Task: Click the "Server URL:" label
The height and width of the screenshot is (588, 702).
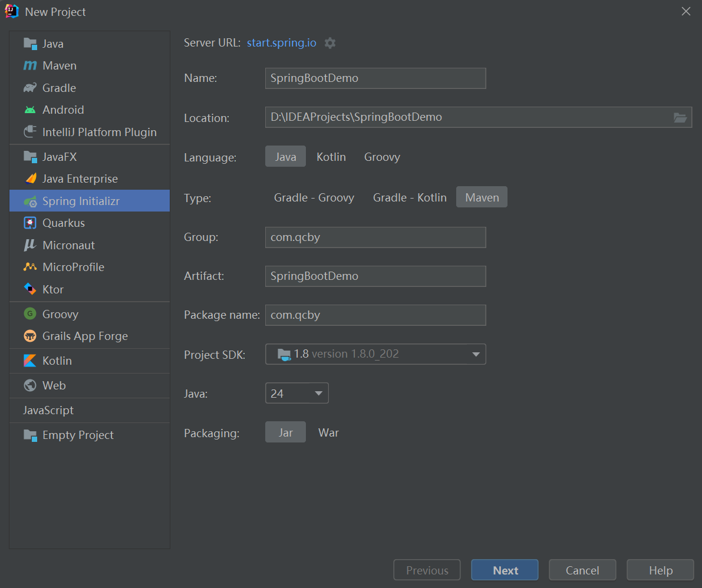Action: (x=212, y=42)
